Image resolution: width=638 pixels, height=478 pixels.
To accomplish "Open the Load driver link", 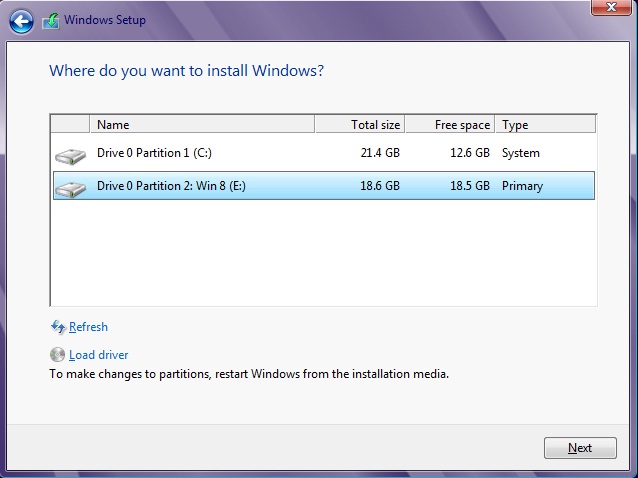I will (x=98, y=355).
